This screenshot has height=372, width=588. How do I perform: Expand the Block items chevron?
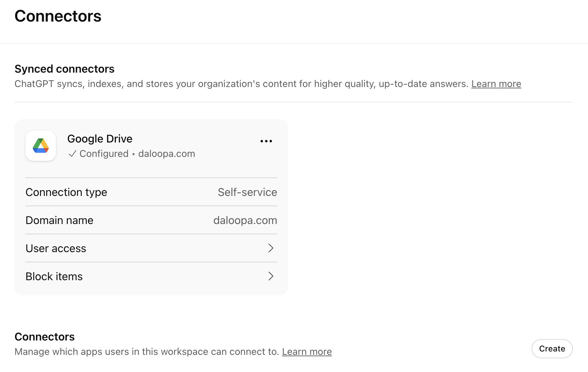tap(271, 276)
